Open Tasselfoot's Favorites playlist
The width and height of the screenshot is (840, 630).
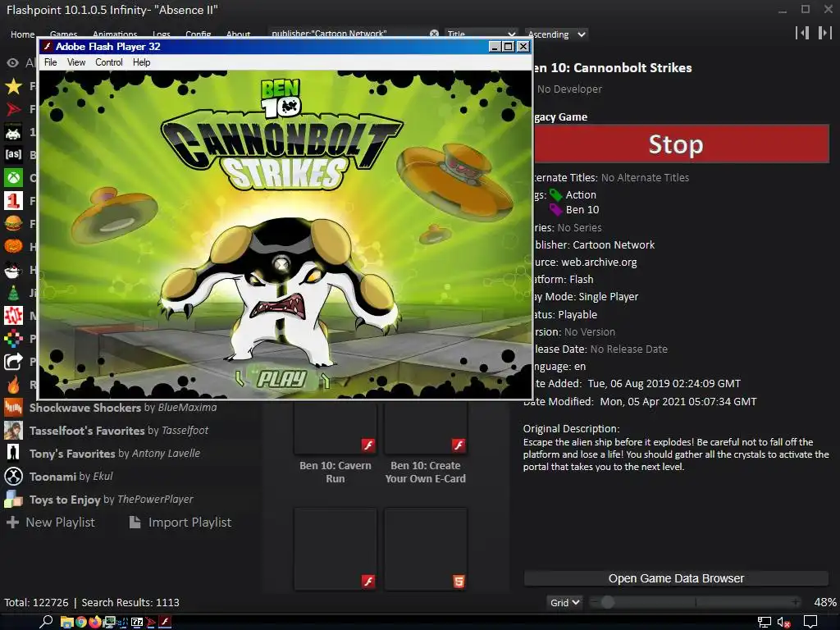pyautogui.click(x=118, y=430)
